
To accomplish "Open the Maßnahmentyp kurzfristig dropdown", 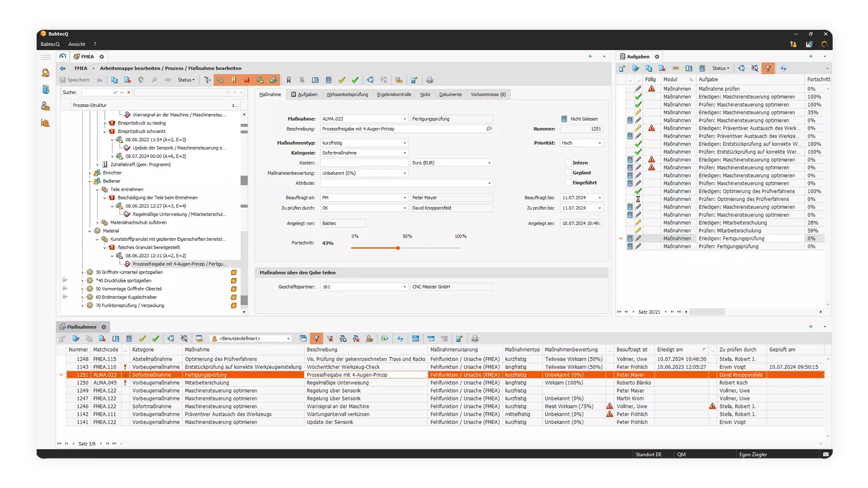I will pyautogui.click(x=405, y=143).
